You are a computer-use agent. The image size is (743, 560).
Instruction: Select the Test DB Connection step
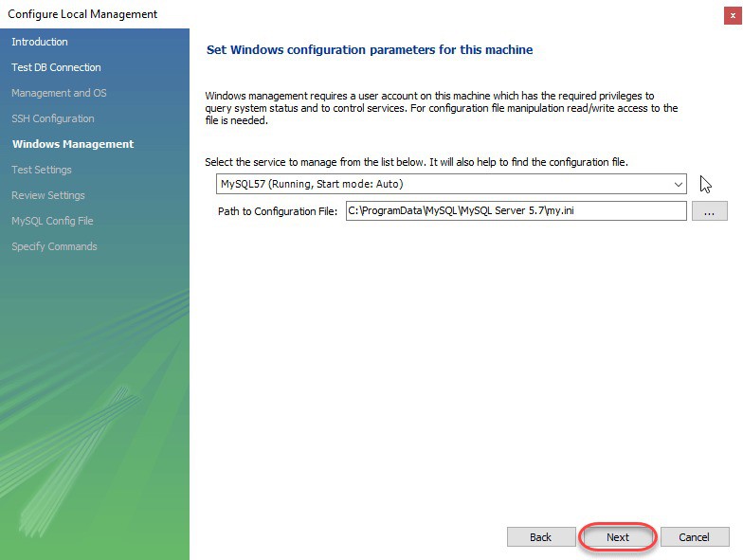[57, 67]
